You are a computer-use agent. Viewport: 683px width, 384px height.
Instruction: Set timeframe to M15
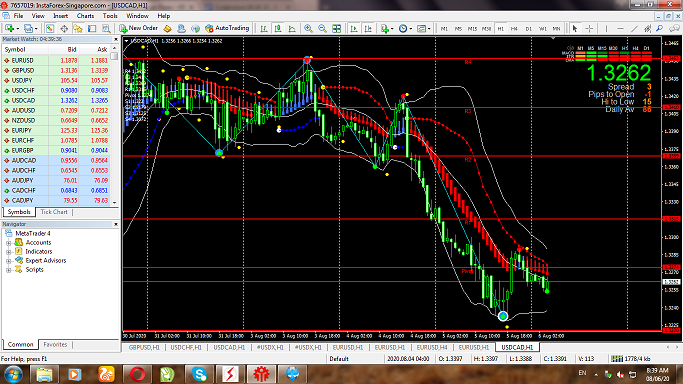tap(472, 28)
